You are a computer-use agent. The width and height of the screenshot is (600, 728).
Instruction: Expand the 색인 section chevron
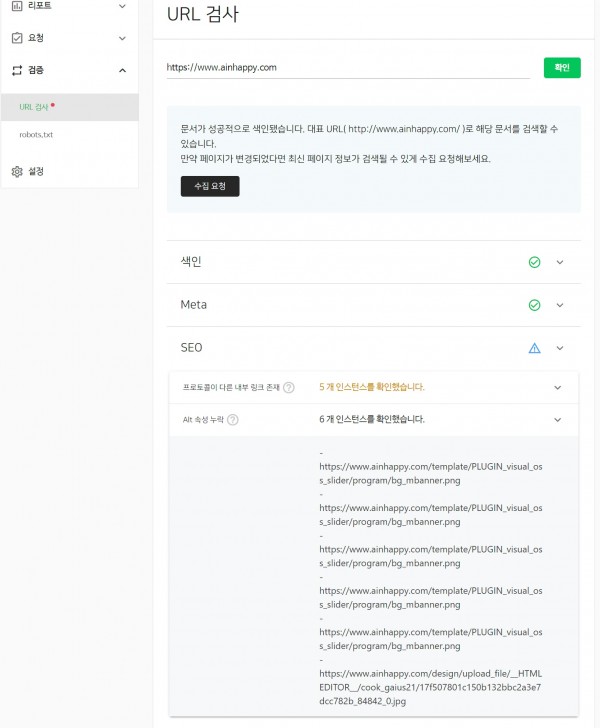coord(560,262)
